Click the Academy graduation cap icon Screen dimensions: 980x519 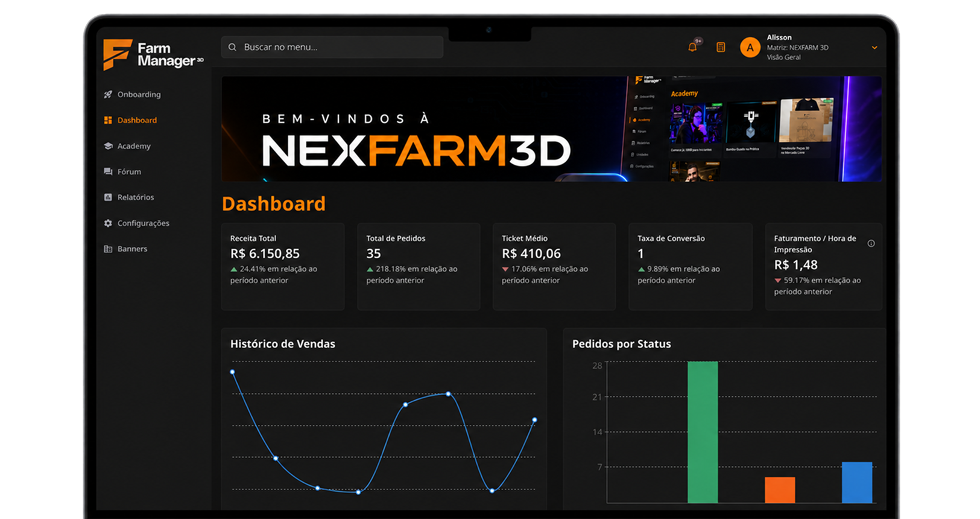pyautogui.click(x=108, y=146)
